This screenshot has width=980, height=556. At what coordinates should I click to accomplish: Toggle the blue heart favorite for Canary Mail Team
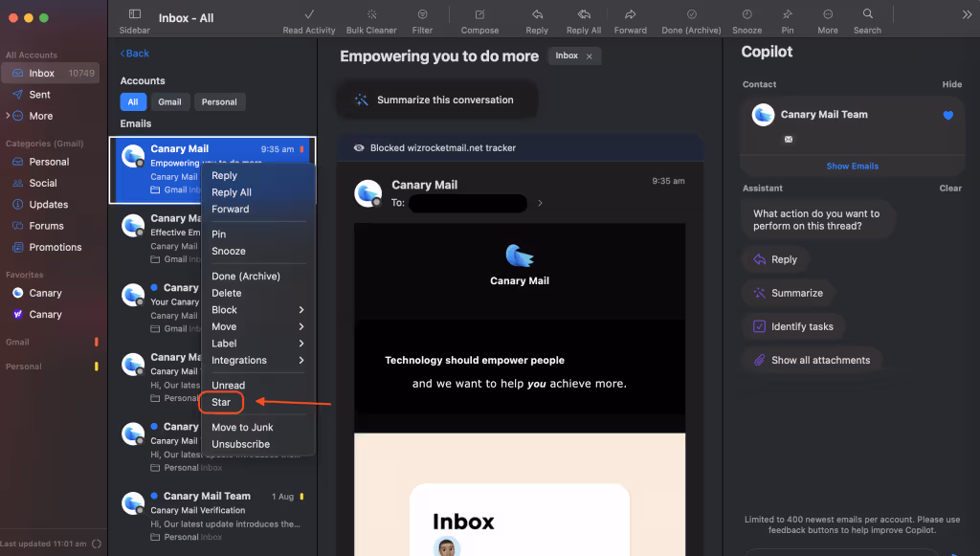coord(948,115)
